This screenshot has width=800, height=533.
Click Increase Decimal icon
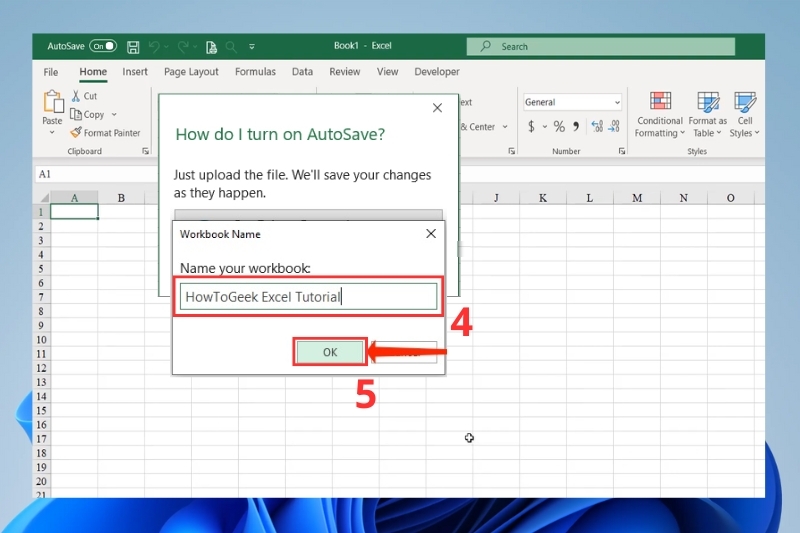point(597,126)
